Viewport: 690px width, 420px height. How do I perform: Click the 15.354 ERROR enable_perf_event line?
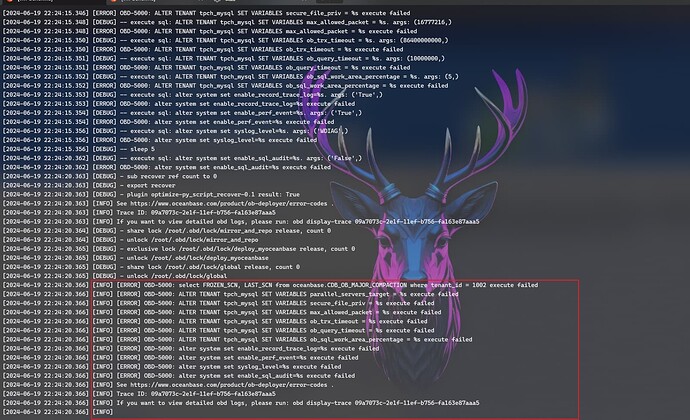pyautogui.click(x=169, y=122)
